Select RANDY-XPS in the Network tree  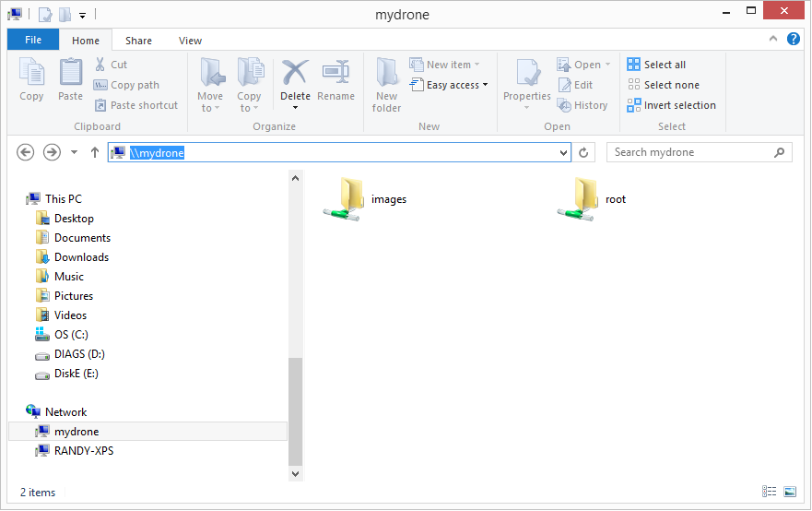pyautogui.click(x=83, y=451)
